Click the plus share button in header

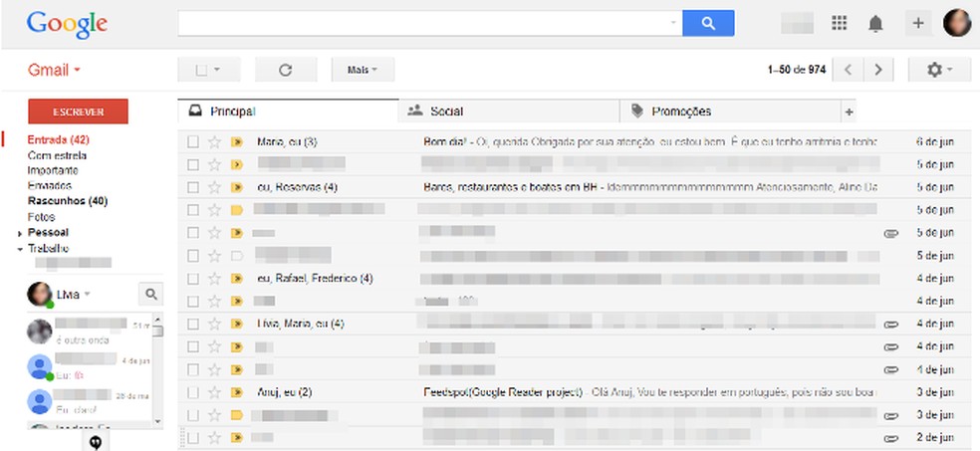tap(917, 23)
